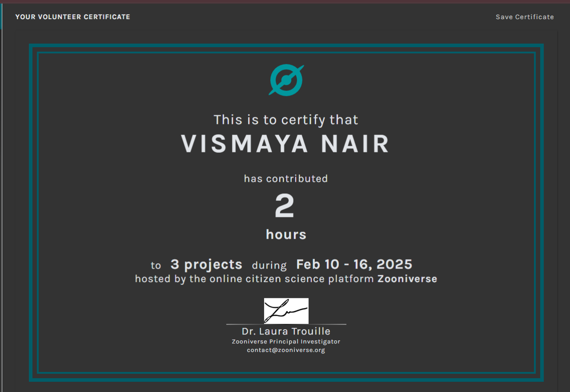This screenshot has width=570, height=392.
Task: Click the signature image
Action: point(286,311)
